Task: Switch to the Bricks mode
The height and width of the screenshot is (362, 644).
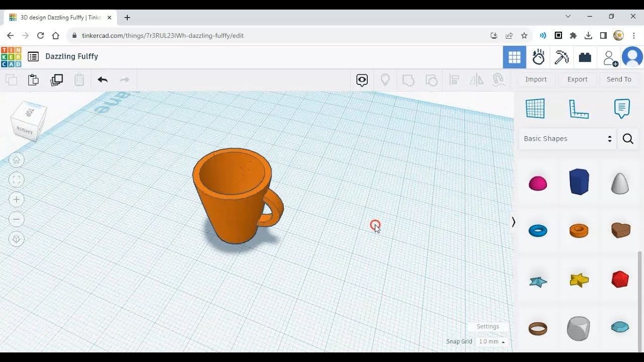Action: click(585, 58)
